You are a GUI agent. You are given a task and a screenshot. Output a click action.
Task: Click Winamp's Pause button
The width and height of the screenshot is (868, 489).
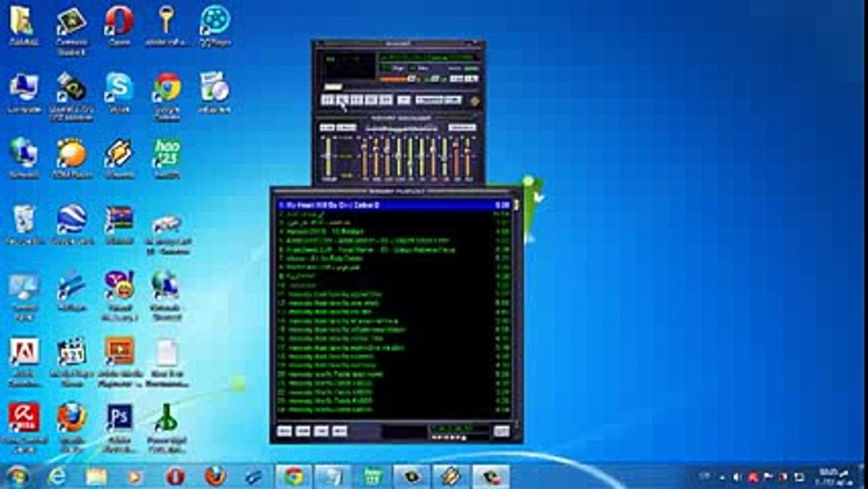pos(357,99)
